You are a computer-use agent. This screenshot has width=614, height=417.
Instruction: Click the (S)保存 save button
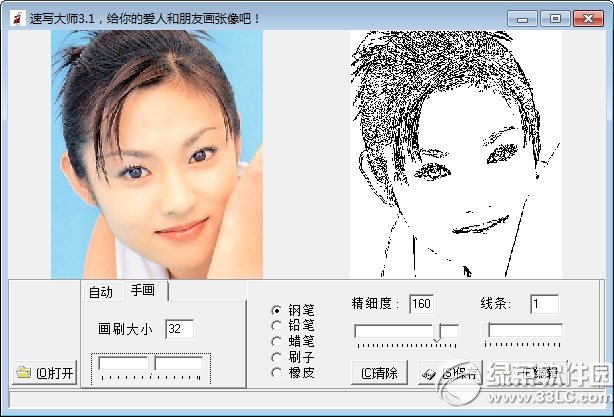[450, 372]
